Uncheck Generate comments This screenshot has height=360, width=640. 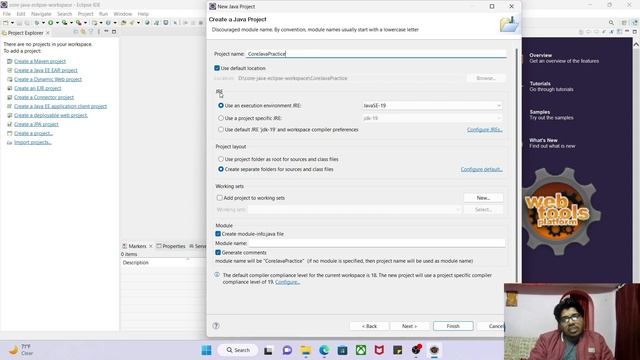click(x=218, y=253)
